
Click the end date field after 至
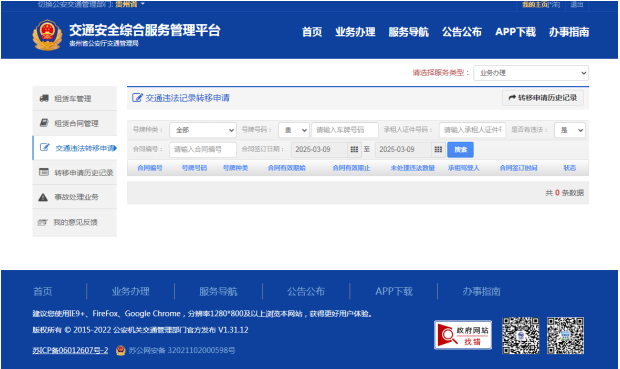(403, 149)
